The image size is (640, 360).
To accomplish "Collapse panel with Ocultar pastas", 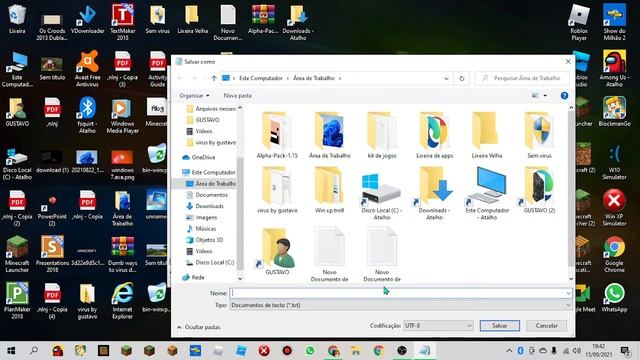I will pos(199,327).
